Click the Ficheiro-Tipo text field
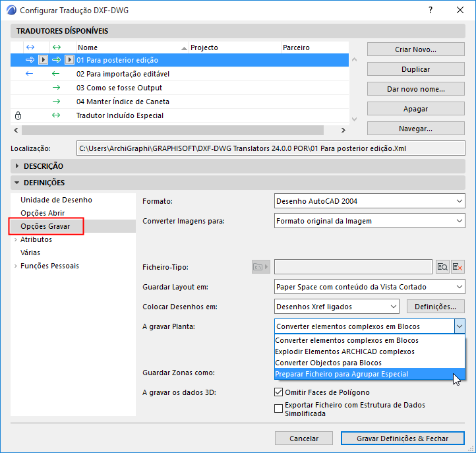The image size is (476, 453). 353,267
